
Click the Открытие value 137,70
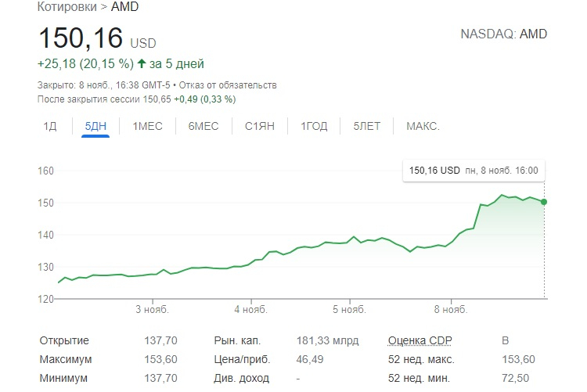(161, 340)
